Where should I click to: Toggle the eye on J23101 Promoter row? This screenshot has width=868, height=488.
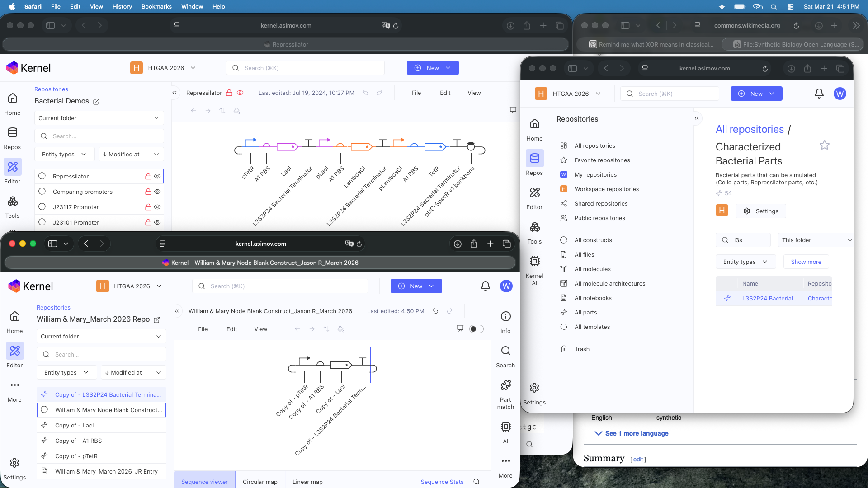click(x=157, y=222)
